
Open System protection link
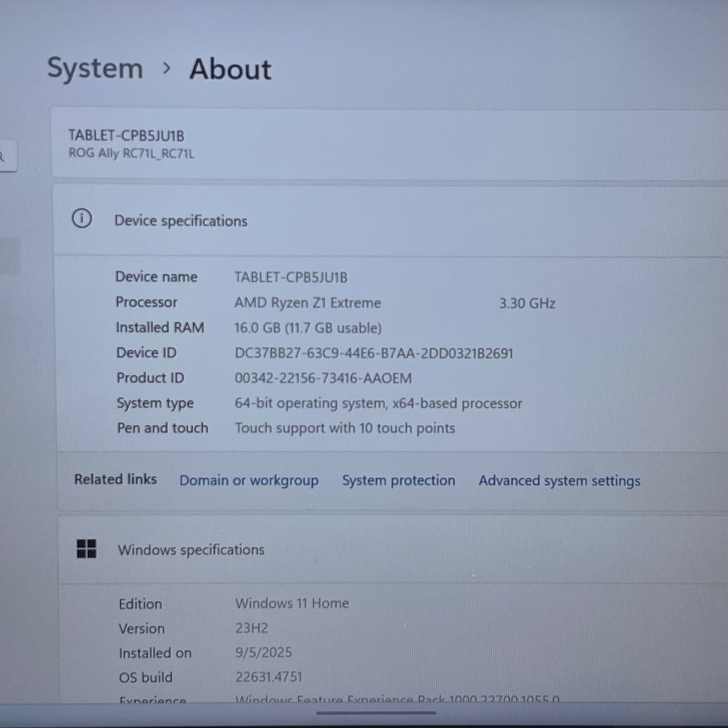pyautogui.click(x=398, y=480)
